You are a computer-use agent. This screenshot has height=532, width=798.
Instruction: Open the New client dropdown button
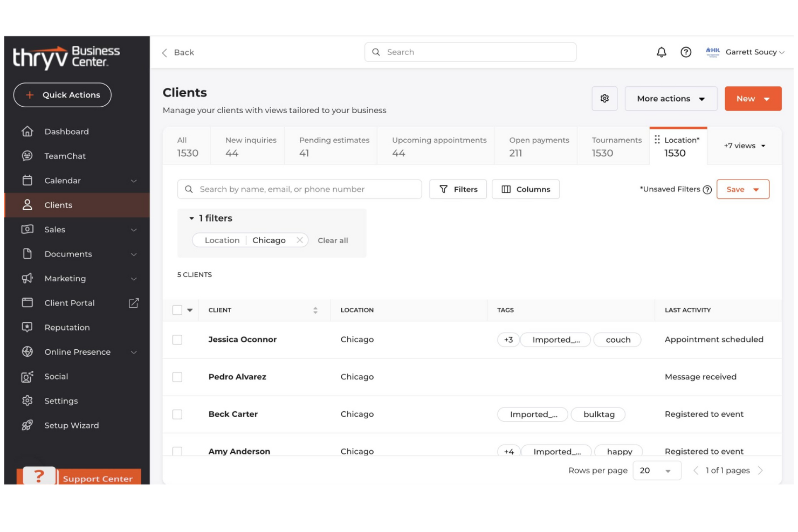753,99
